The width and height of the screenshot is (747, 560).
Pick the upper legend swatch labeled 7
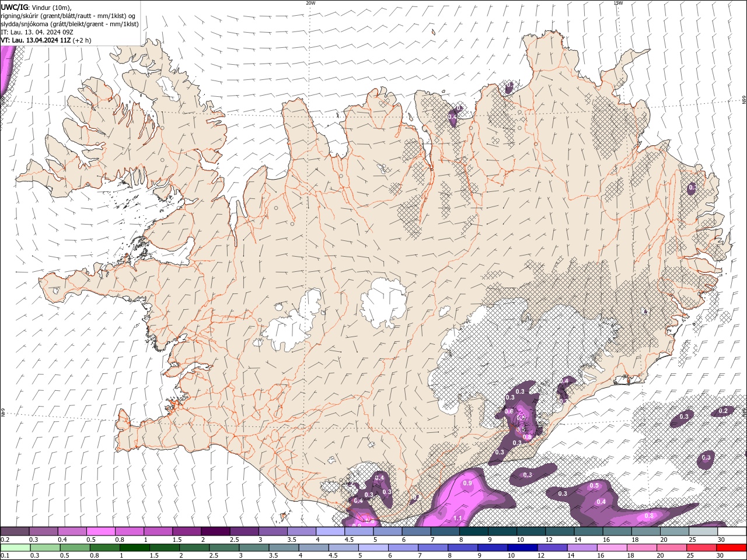(x=445, y=531)
